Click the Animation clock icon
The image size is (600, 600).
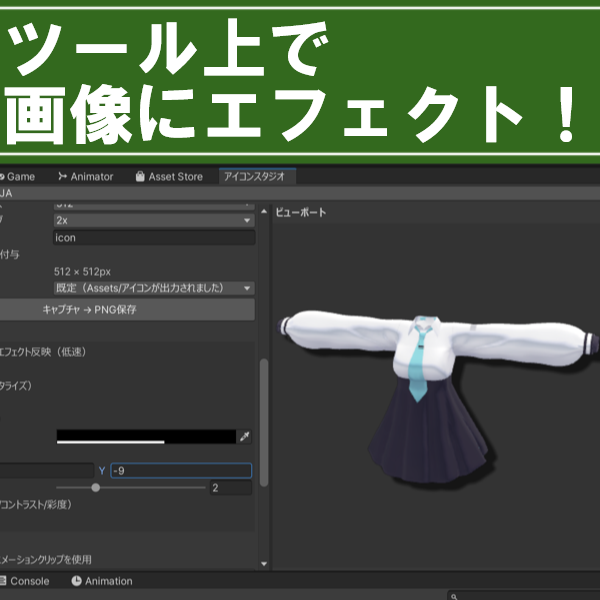coord(77,581)
